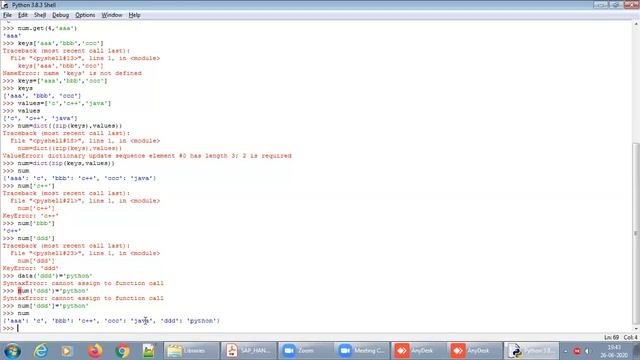Select the Python 3.8 Shell taskbar button
Viewport: 640px width, 360px height.
[531, 351]
